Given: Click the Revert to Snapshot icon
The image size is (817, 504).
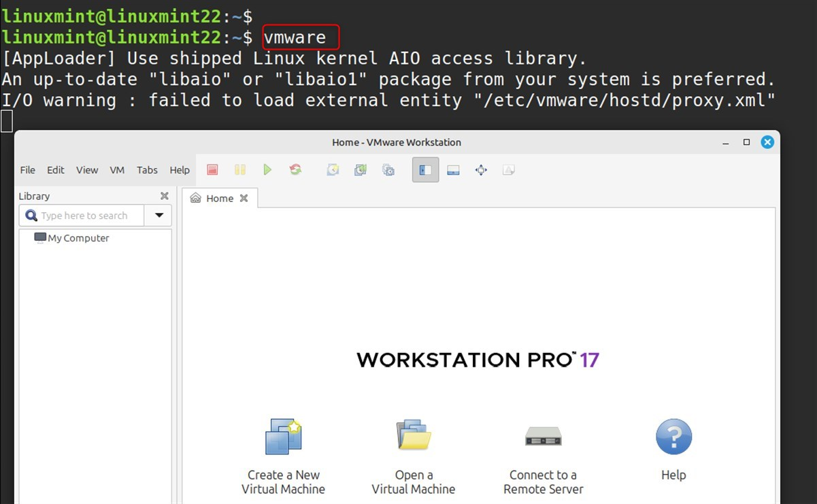Looking at the screenshot, I should coord(361,170).
